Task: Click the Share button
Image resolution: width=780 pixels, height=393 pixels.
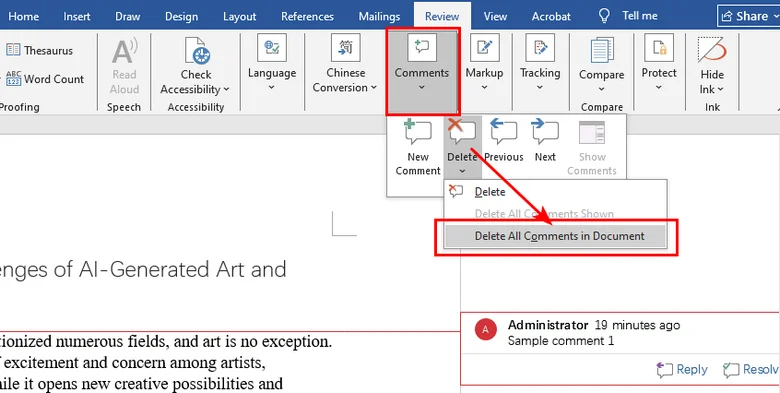Action: (x=748, y=16)
